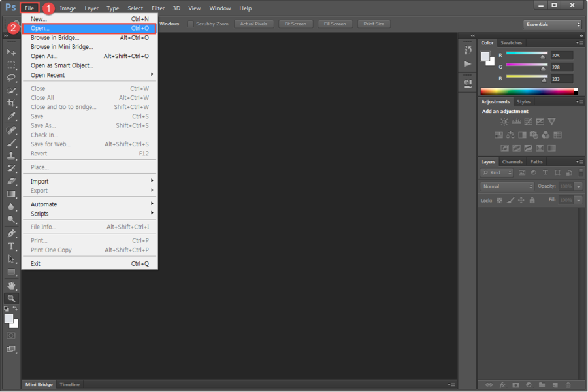Switch to the Channels tab
Image resolution: width=588 pixels, height=392 pixels.
click(512, 162)
